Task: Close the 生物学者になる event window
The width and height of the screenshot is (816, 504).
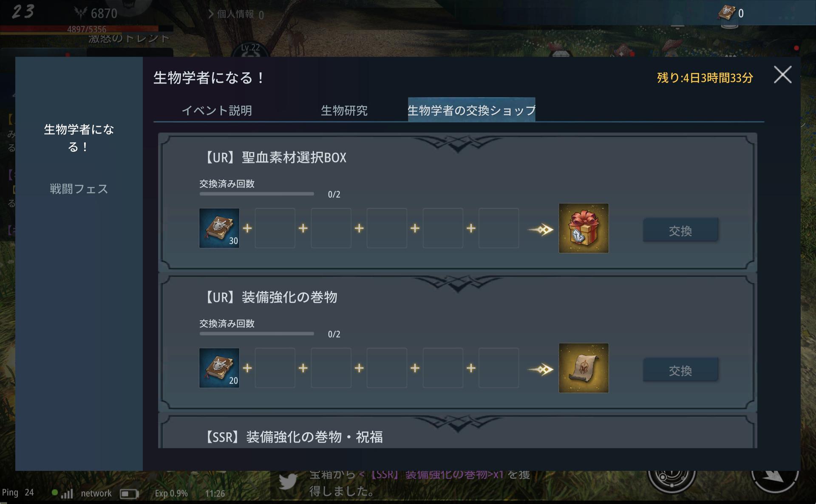Action: click(x=782, y=75)
